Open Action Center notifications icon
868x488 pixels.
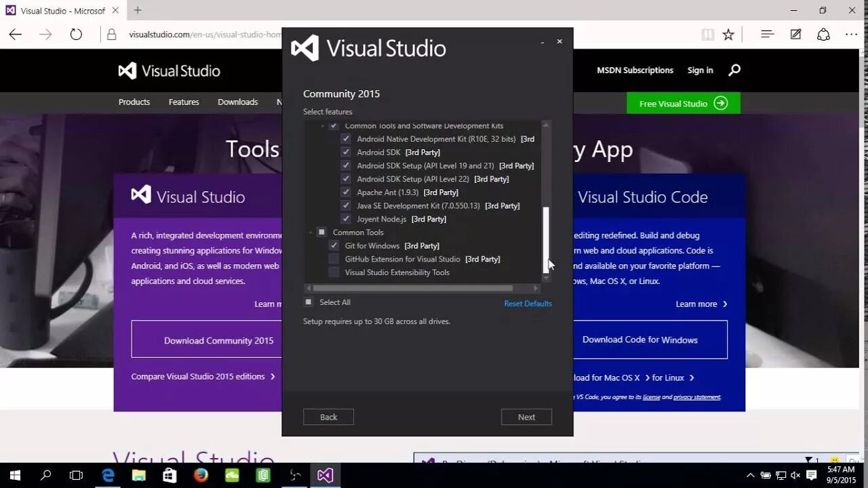click(811, 475)
